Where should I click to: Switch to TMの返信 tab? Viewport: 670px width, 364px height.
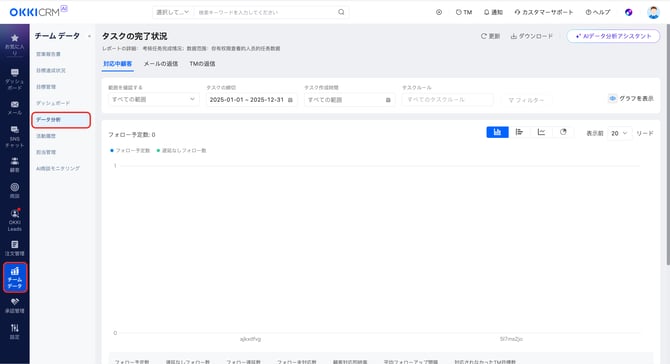[202, 64]
